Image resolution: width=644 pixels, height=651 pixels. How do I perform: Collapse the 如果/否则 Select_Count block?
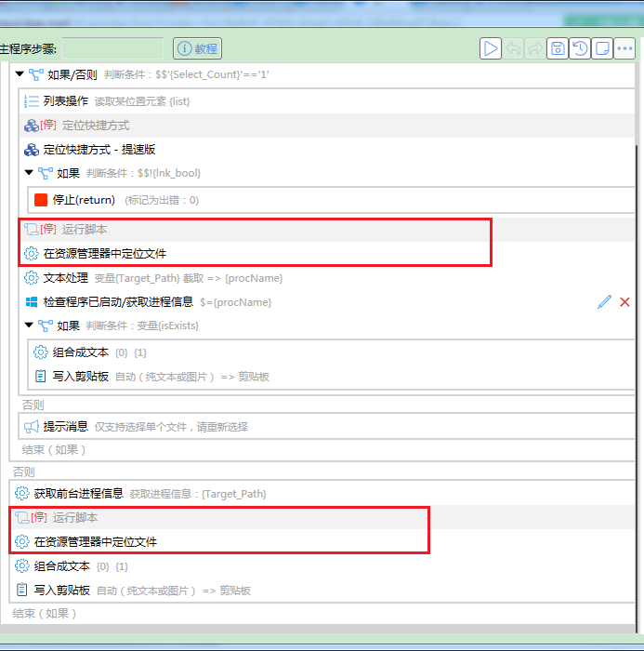[20, 74]
